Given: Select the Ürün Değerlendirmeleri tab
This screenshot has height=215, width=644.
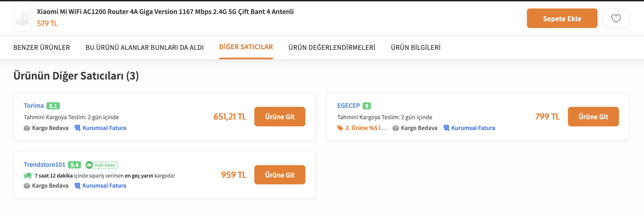Looking at the screenshot, I should 332,48.
